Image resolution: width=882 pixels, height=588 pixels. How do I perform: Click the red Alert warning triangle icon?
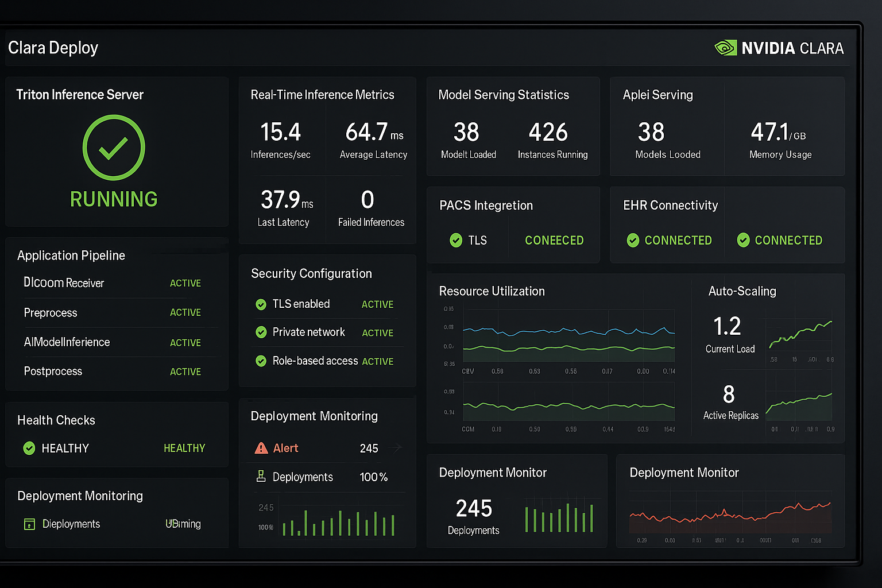click(x=261, y=448)
